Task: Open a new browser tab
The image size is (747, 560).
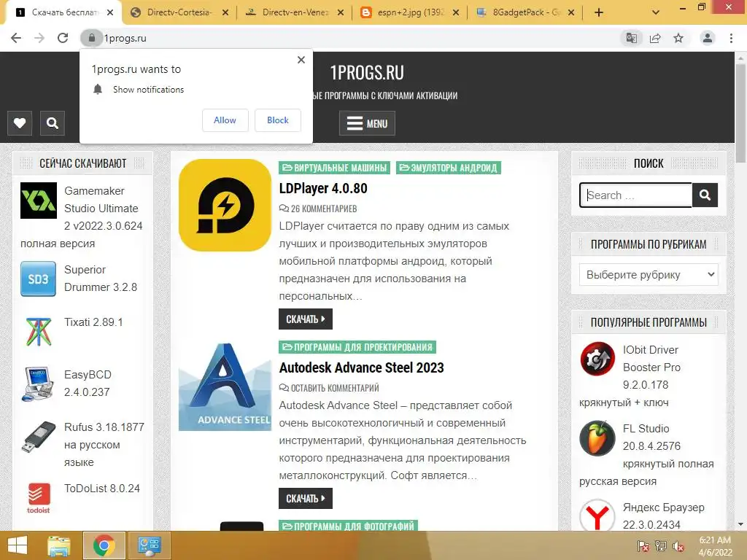Action: [x=599, y=12]
